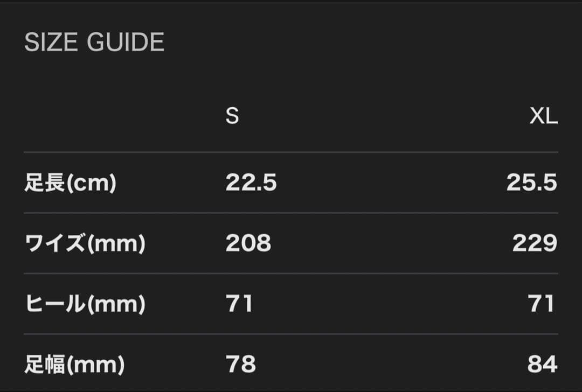
Task: Click the divider between ヒール and 足幅 rows
Action: click(x=291, y=334)
